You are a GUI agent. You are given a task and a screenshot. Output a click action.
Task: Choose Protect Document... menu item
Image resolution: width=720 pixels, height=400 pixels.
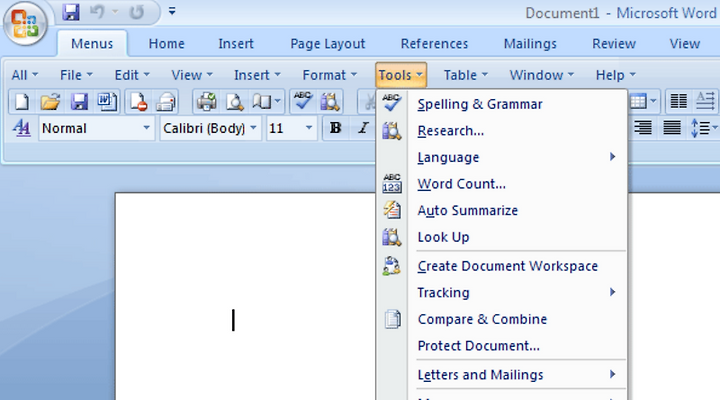[x=502, y=346]
